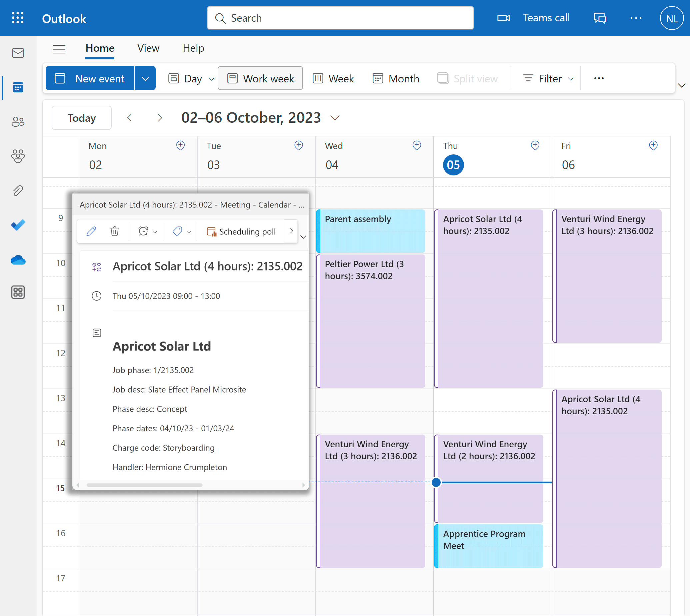Image resolution: width=690 pixels, height=616 pixels.
Task: Delete the event with trash icon
Action: click(x=115, y=231)
